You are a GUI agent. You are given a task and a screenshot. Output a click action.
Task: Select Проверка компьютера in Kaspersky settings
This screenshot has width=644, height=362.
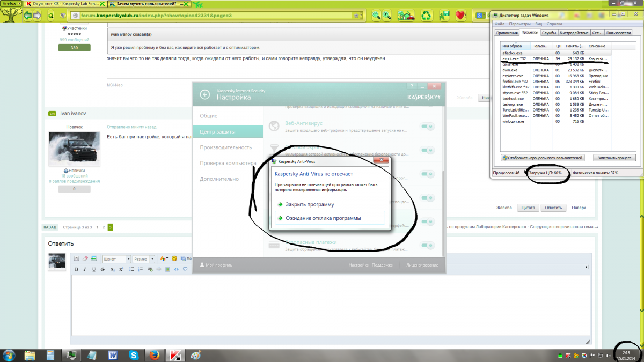(228, 163)
